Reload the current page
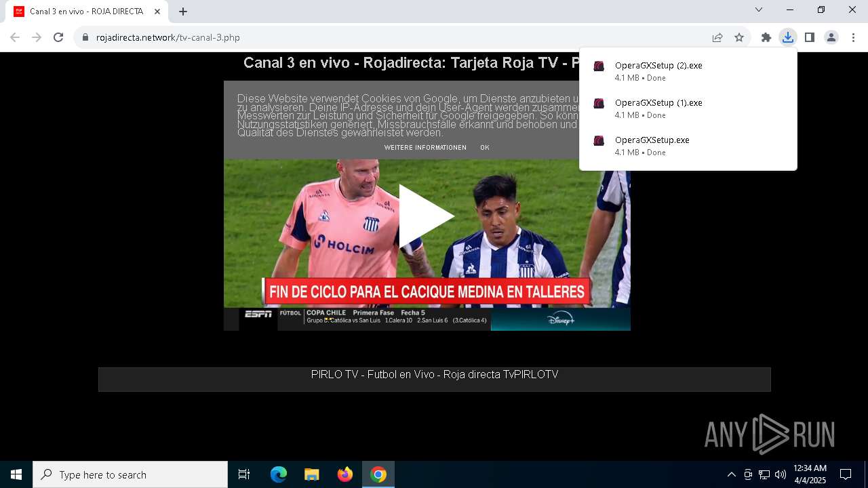The width and height of the screenshot is (868, 488). [x=58, y=37]
